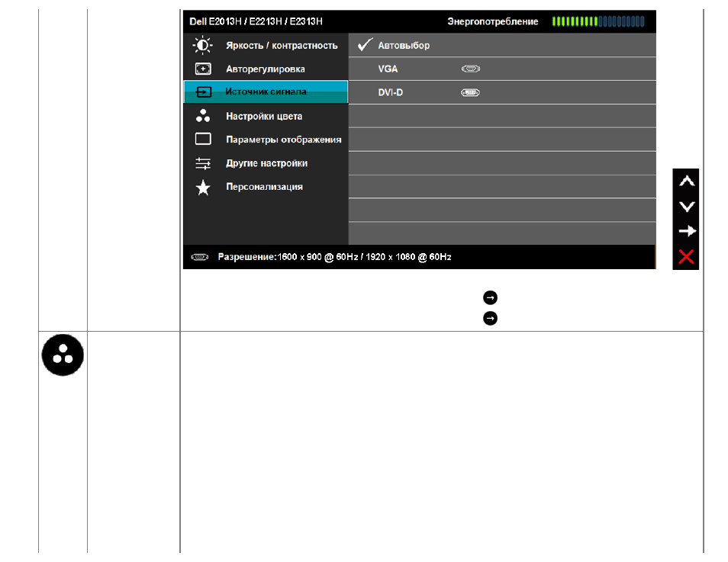Click the checkmark next to Автовыбор
The image size is (728, 562).
(x=365, y=44)
